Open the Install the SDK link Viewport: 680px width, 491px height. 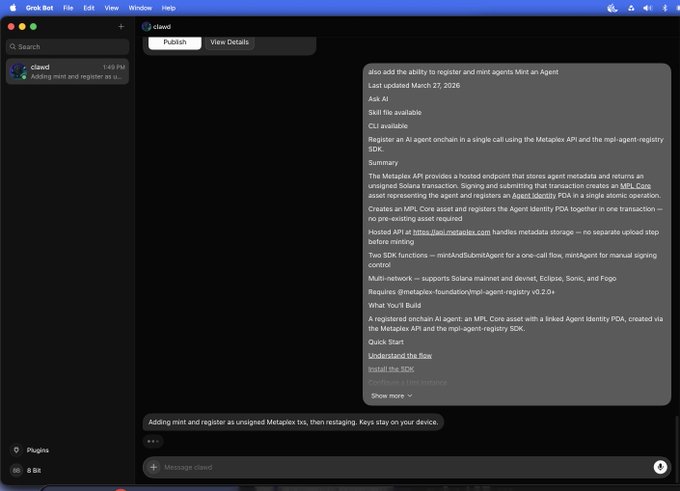(x=391, y=369)
